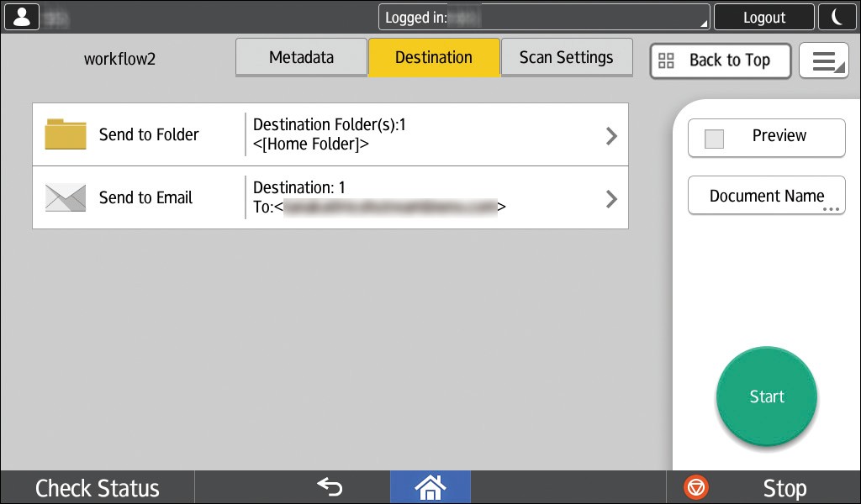Select the email envelope icon

tap(66, 197)
